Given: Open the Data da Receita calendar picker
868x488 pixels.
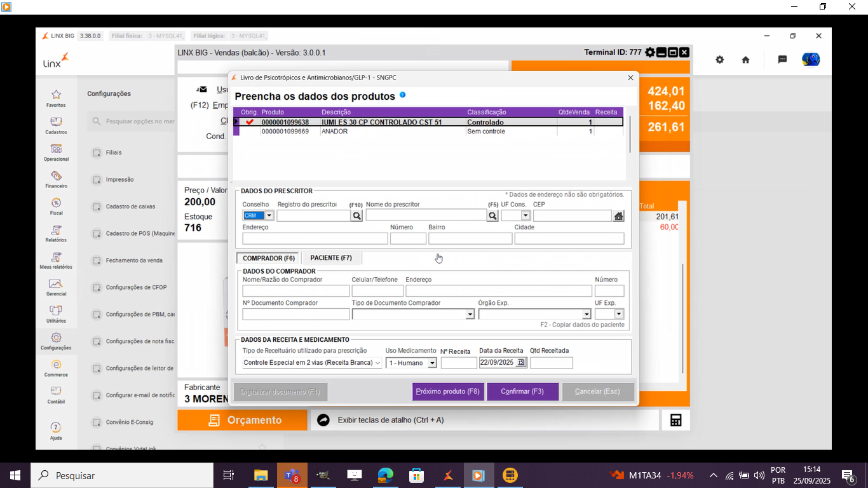Looking at the screenshot, I should coord(521,363).
